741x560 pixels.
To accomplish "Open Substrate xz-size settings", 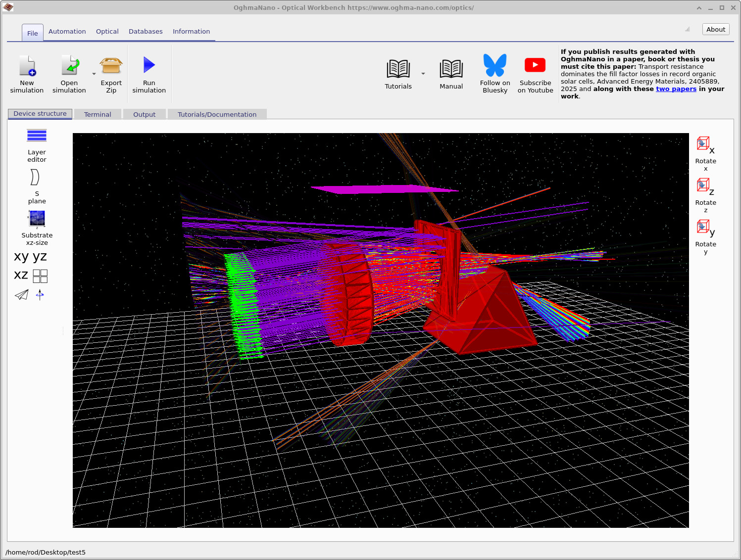I will coord(37,219).
